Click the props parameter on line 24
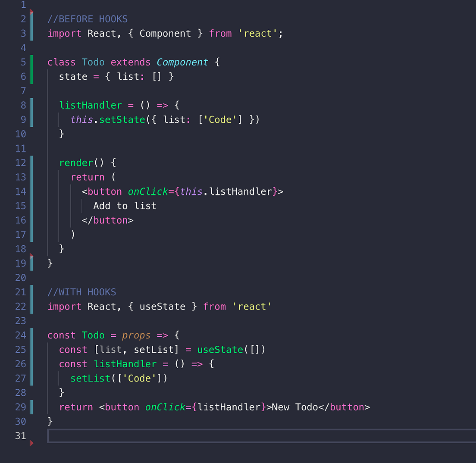 (136, 335)
